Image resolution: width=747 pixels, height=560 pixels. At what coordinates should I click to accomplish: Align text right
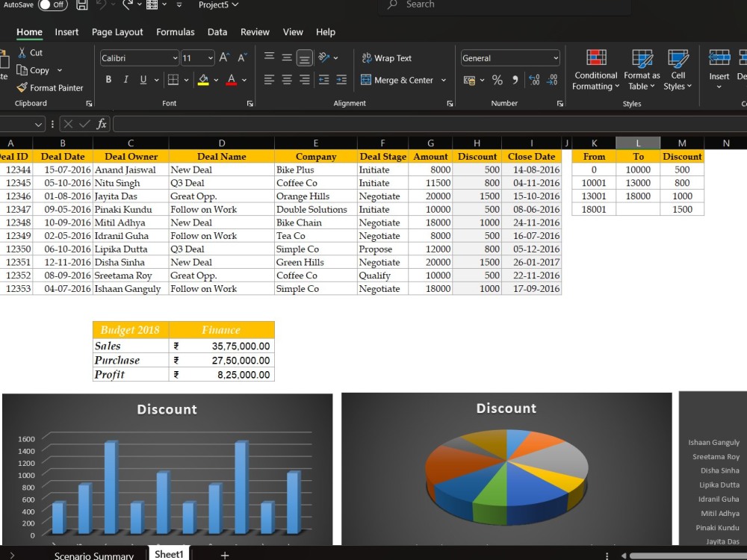tap(305, 80)
